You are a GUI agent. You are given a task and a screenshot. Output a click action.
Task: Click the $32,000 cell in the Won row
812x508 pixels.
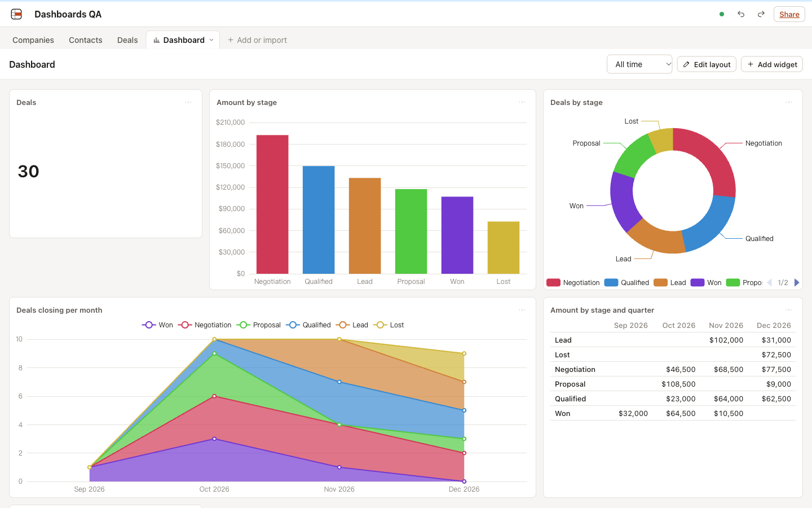[x=633, y=413]
